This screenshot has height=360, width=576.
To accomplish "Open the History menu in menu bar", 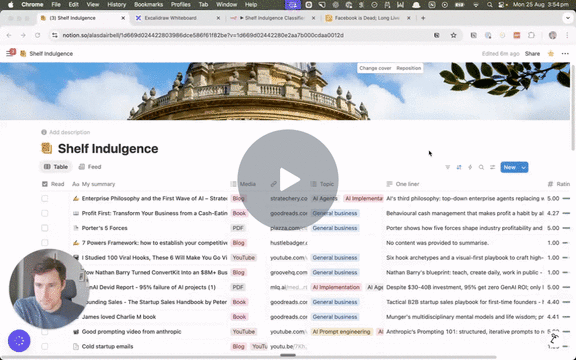I will pos(116,5).
